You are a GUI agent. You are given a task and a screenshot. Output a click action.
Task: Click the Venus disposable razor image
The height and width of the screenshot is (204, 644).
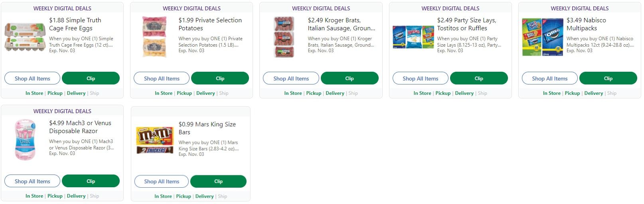(x=25, y=140)
